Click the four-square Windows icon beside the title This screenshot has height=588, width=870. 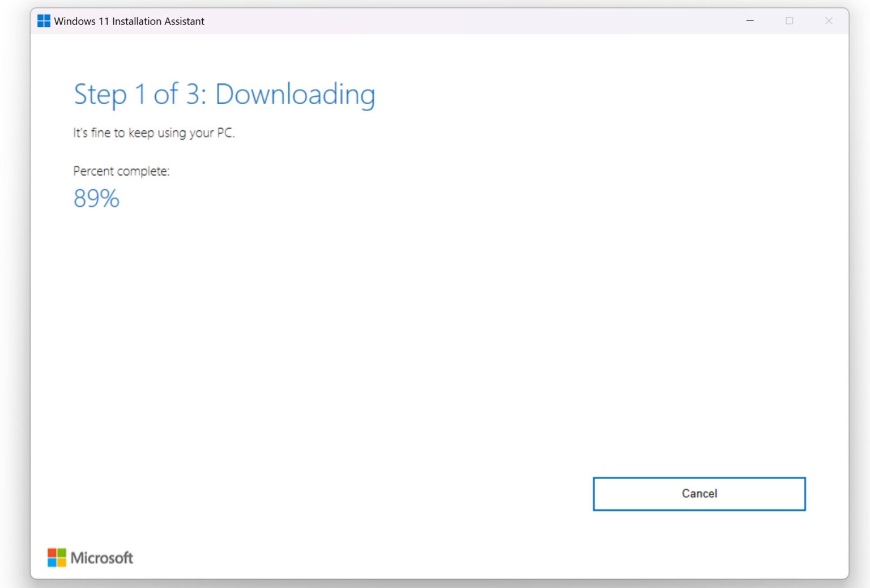[43, 20]
